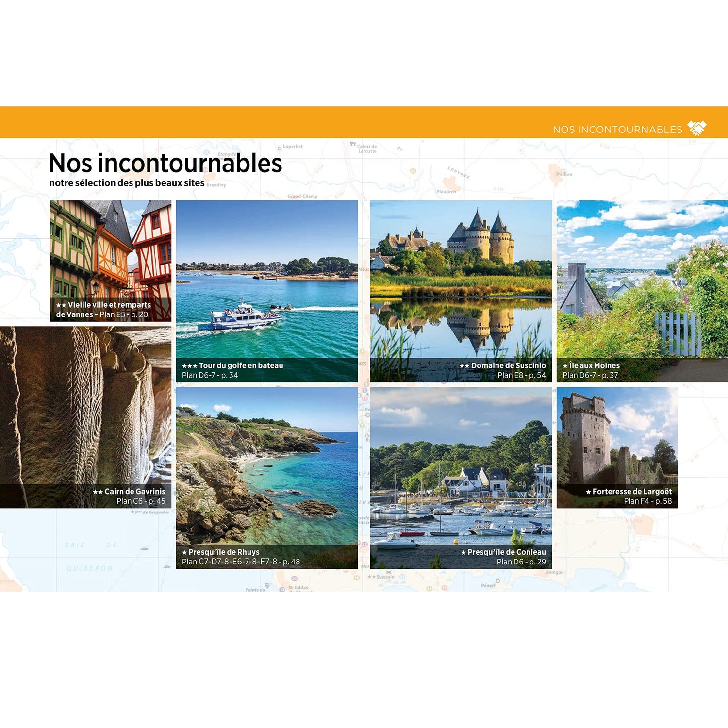The width and height of the screenshot is (728, 728).
Task: Click the star icon beside Île aux Moines
Action: coord(565,365)
